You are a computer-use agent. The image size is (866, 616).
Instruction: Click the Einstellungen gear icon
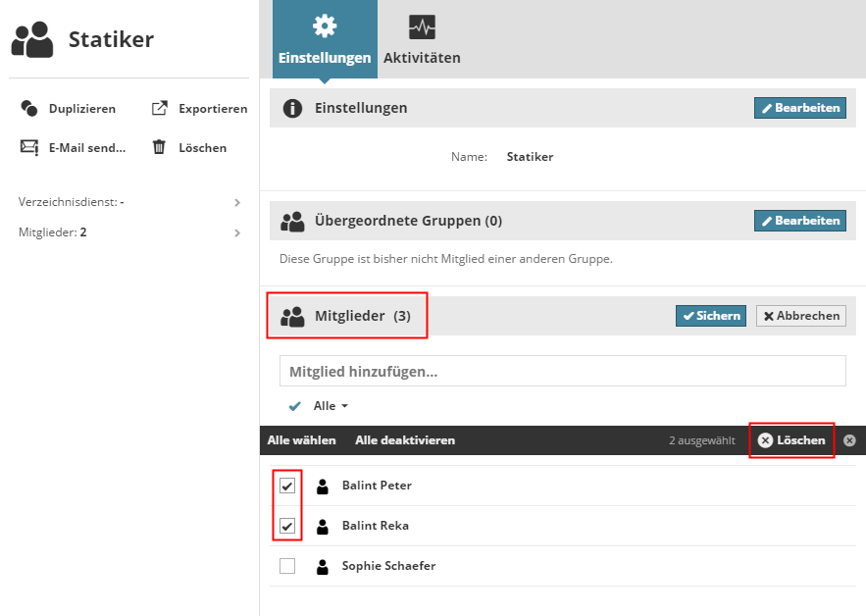click(x=325, y=26)
